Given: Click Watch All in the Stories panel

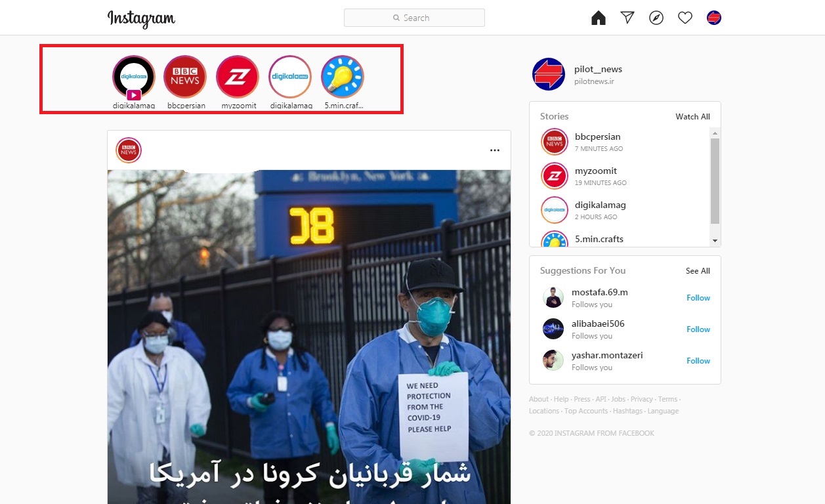Looking at the screenshot, I should [x=693, y=117].
